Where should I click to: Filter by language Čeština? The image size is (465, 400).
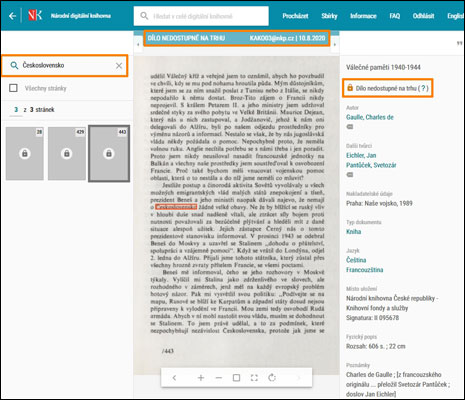coord(356,260)
